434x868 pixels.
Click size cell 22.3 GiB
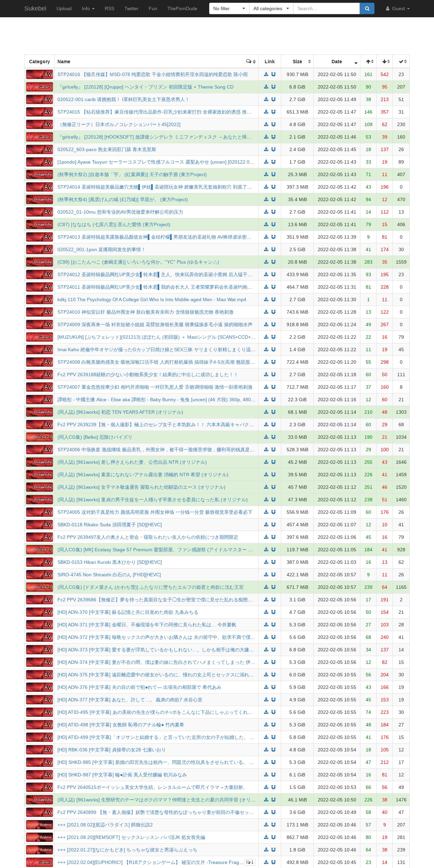(x=297, y=400)
